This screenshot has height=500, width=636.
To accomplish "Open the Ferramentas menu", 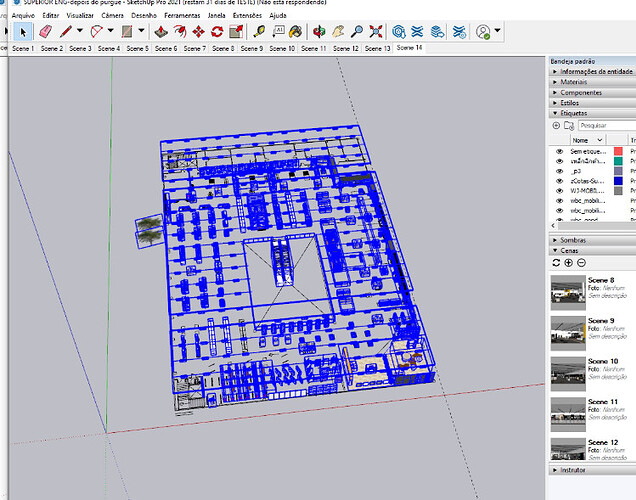I will [x=182, y=15].
